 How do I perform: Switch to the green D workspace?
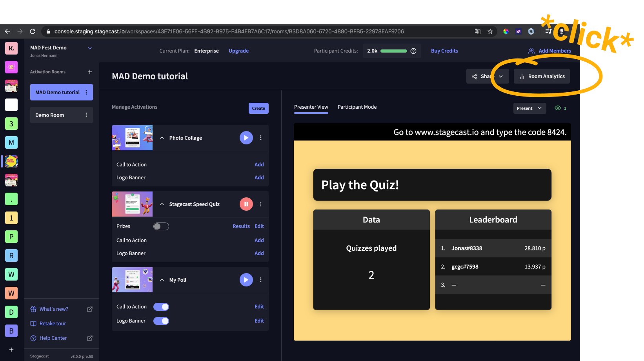(11, 312)
